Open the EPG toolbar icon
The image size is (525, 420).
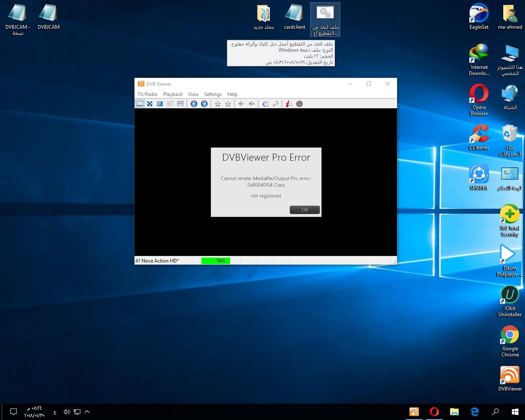(180, 104)
